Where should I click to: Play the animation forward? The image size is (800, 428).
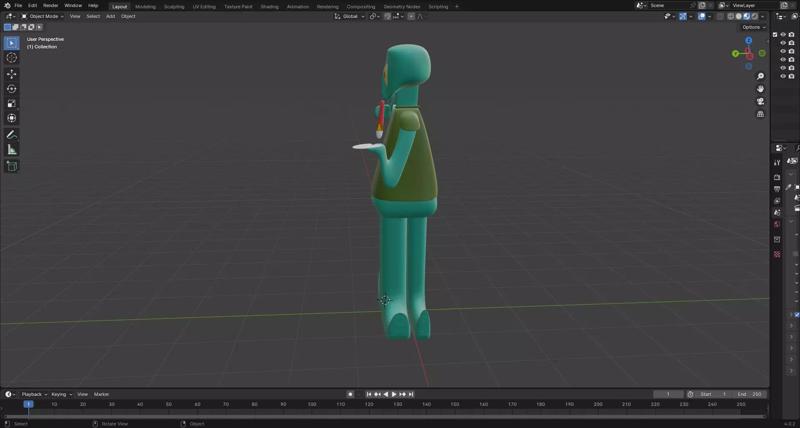coord(394,394)
